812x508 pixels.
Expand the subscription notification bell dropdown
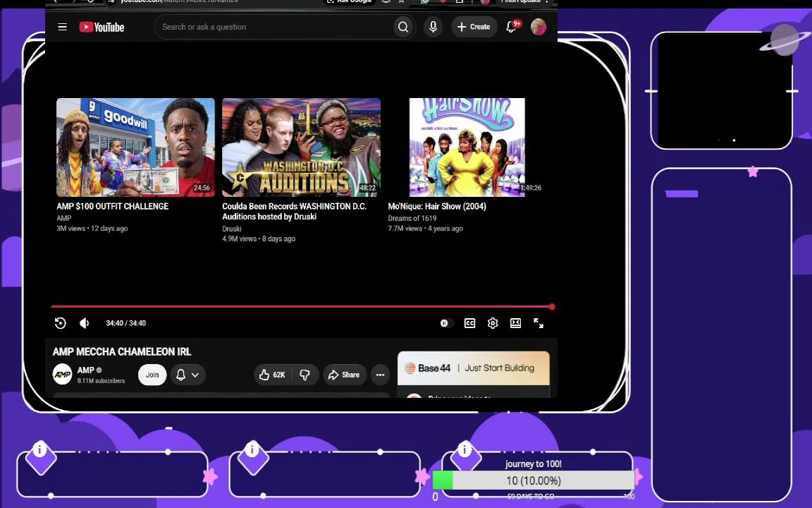(187, 375)
